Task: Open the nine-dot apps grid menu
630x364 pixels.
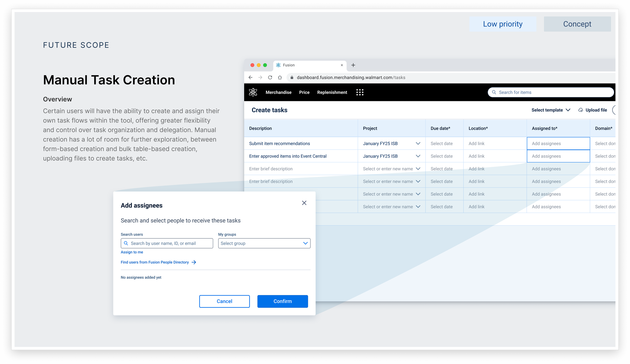Action: (360, 92)
